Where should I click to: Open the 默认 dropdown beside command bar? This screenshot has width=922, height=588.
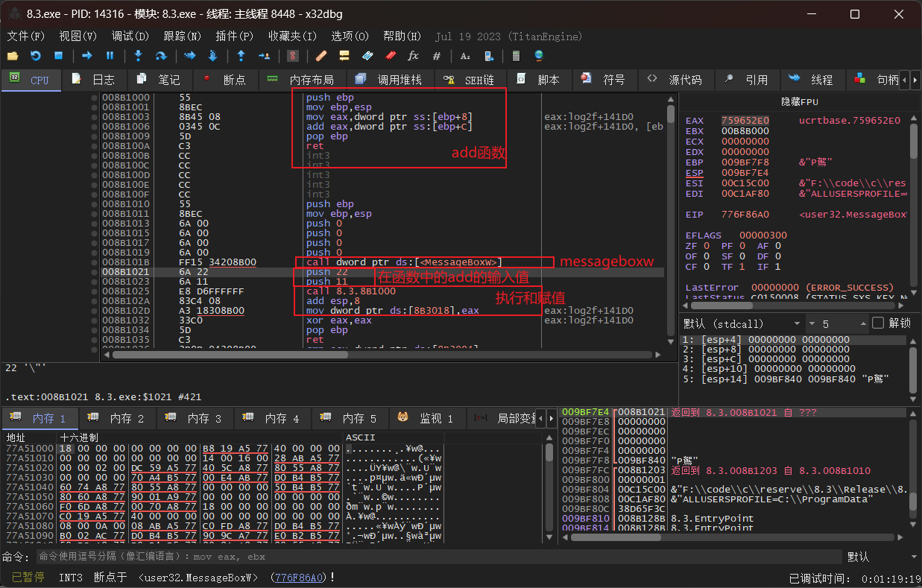880,557
